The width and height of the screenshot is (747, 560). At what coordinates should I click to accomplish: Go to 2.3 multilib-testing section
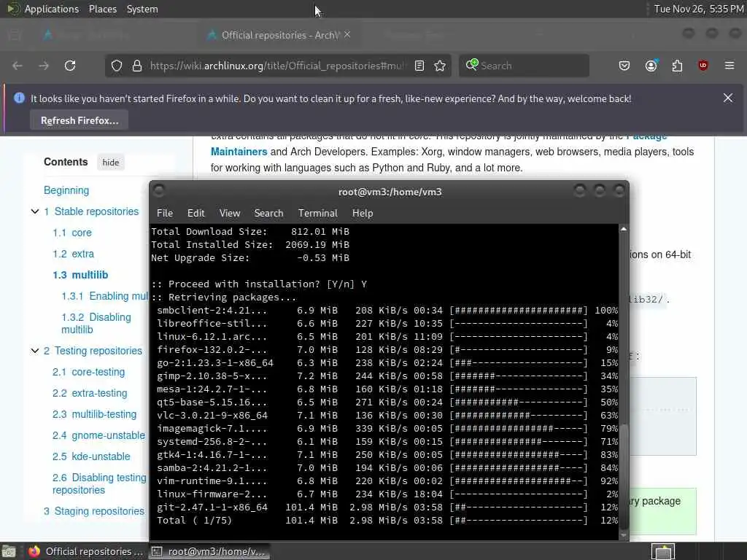(94, 414)
